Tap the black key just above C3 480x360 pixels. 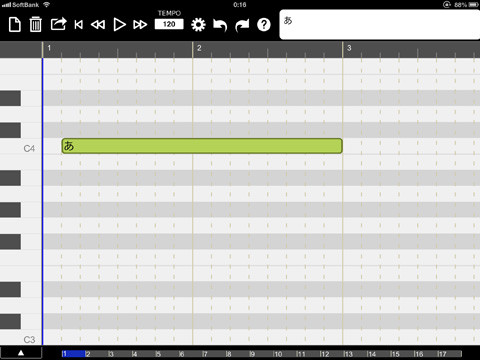[x=10, y=321]
